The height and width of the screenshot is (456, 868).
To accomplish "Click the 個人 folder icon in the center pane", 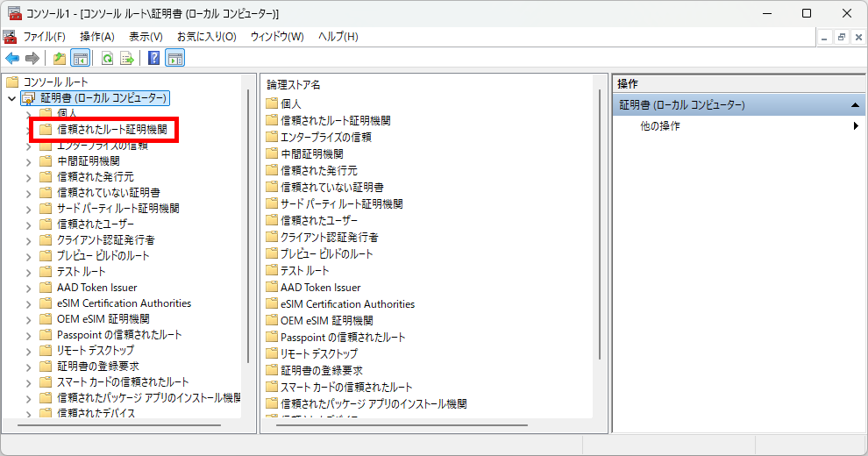I will point(272,104).
